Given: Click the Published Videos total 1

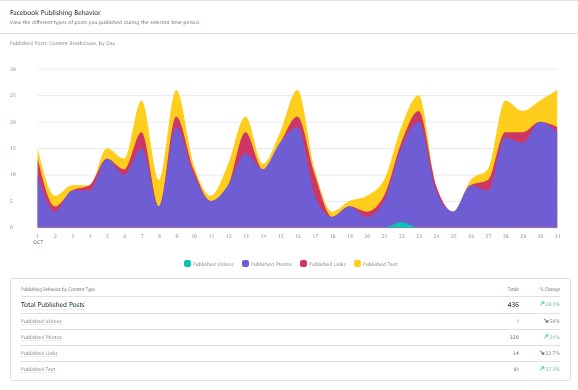Looking at the screenshot, I should coord(518,321).
